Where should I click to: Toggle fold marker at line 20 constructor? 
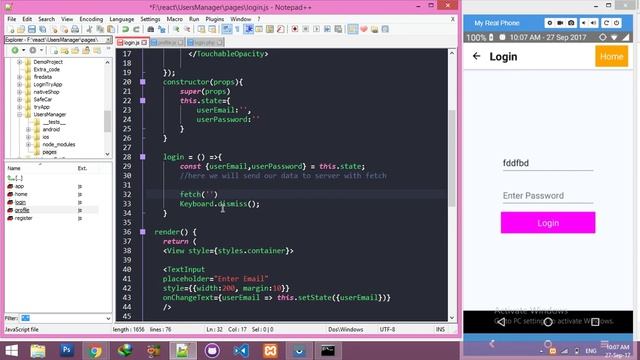pos(142,82)
